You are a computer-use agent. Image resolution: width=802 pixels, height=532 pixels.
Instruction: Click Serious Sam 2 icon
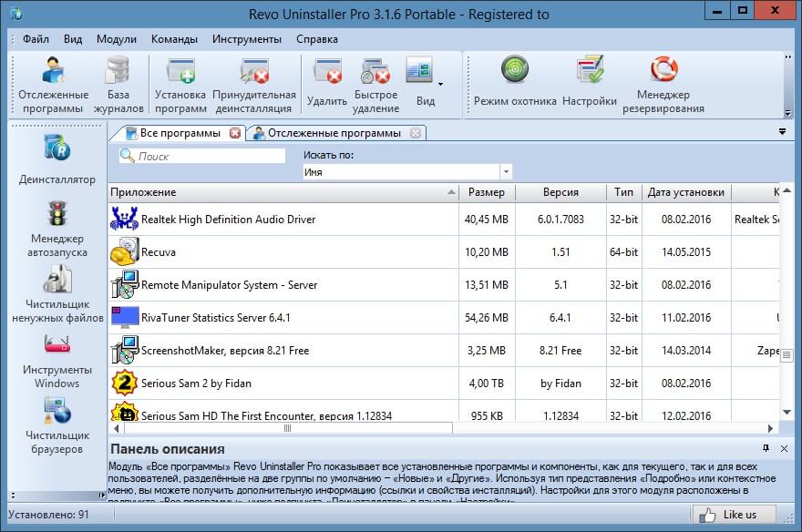pyautogui.click(x=124, y=383)
